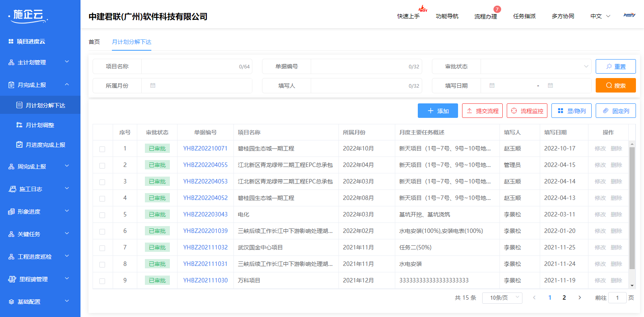
Task: Expand the 关键任务 menu chevron
Action: 67,233
